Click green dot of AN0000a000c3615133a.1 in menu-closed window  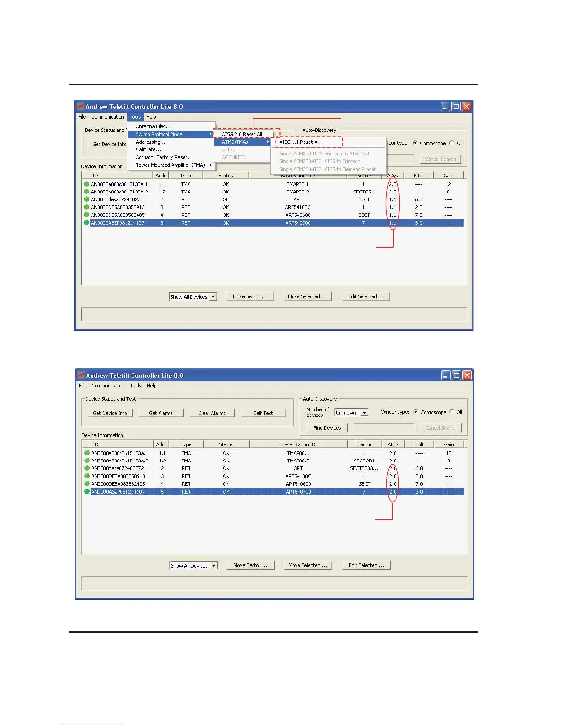pos(87,453)
